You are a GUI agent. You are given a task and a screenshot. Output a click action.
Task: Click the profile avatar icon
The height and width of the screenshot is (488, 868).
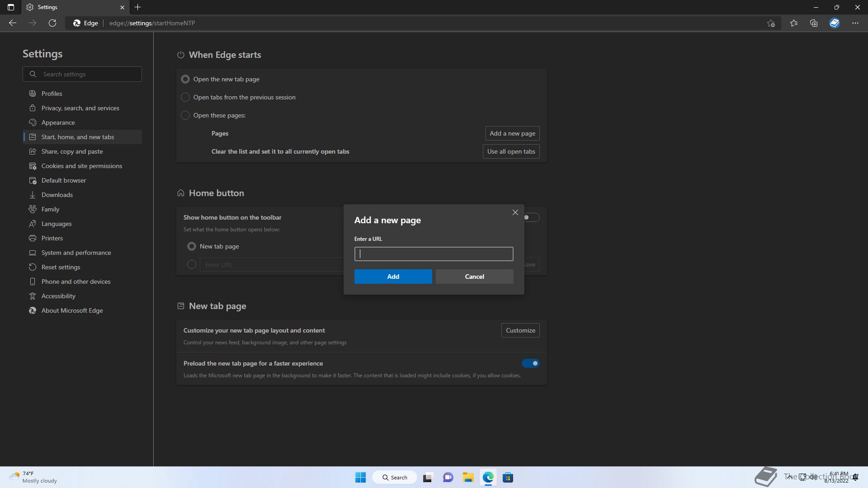click(x=835, y=23)
